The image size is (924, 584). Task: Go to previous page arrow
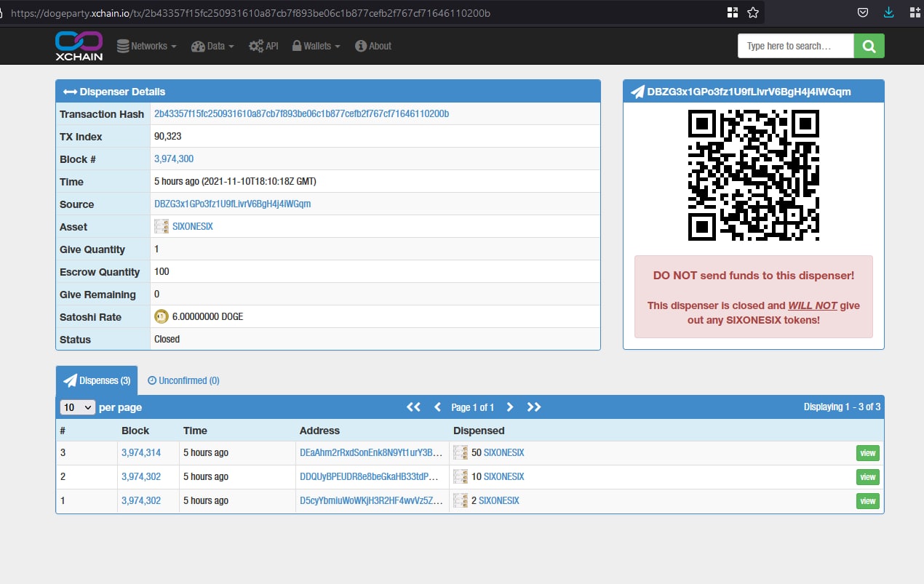437,407
